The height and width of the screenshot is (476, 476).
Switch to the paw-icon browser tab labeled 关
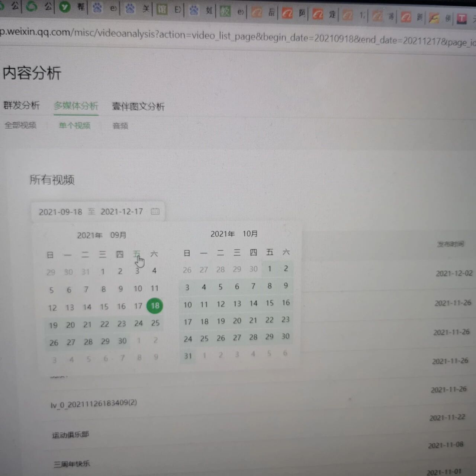(137, 9)
